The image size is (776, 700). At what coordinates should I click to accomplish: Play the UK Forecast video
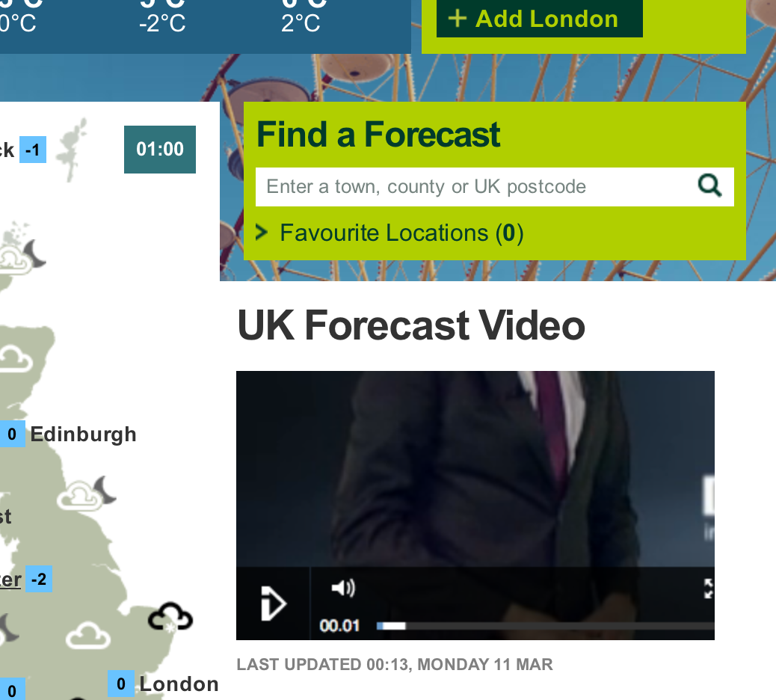273,604
